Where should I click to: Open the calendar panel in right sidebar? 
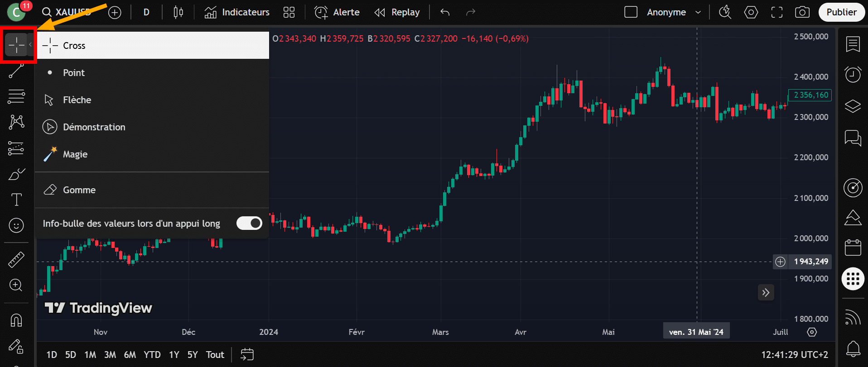pos(853,248)
